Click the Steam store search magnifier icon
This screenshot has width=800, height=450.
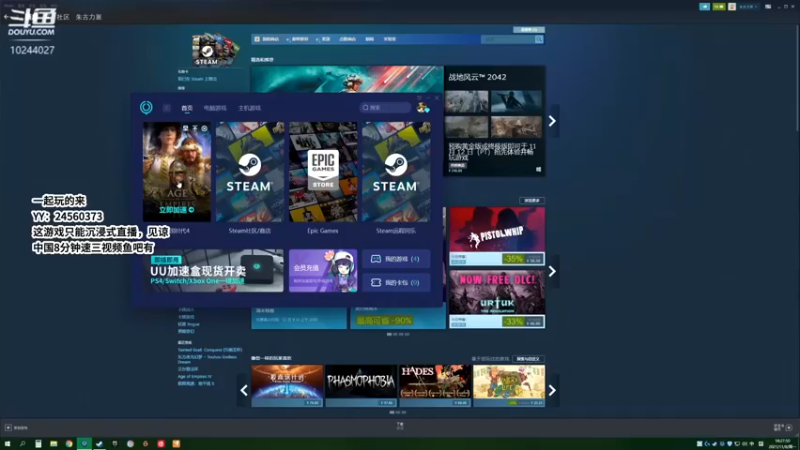tap(539, 39)
